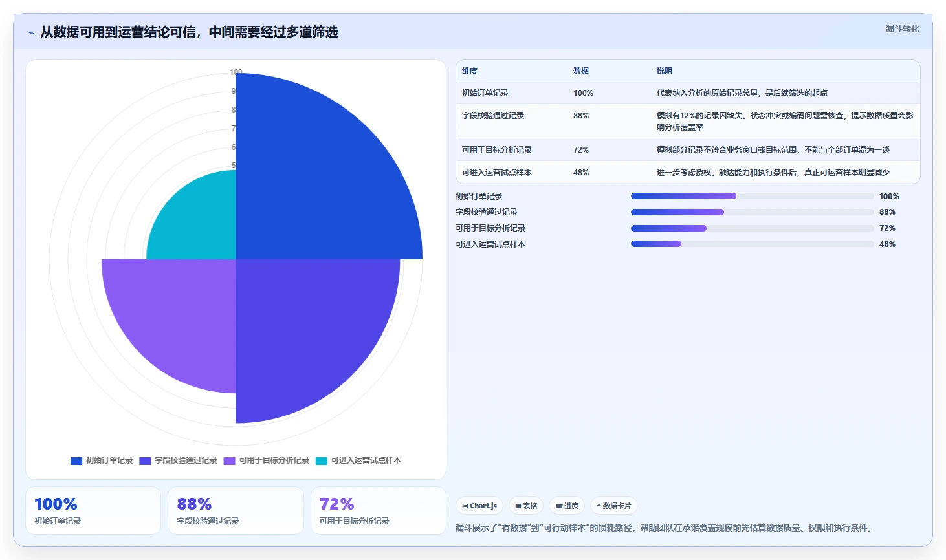Click the Chart.js tag chip
Screen dimensions: 946x560
click(x=479, y=506)
